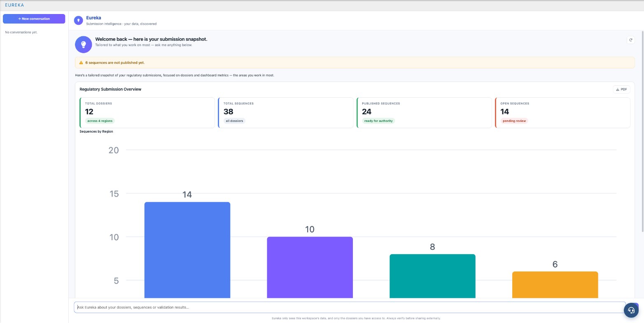644x323 pixels.
Task: Click the Published Sequences value 24
Action: pyautogui.click(x=367, y=112)
